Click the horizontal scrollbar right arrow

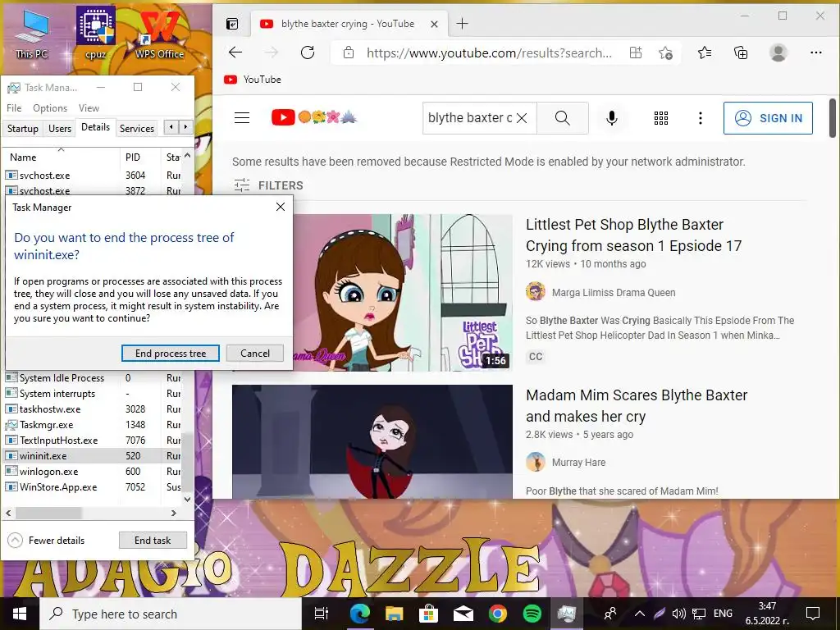tap(174, 513)
